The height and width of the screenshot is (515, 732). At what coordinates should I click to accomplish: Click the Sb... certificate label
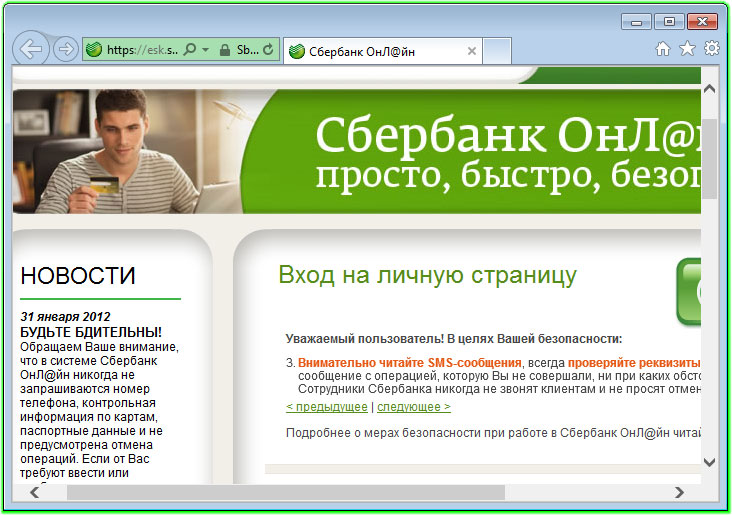click(247, 50)
